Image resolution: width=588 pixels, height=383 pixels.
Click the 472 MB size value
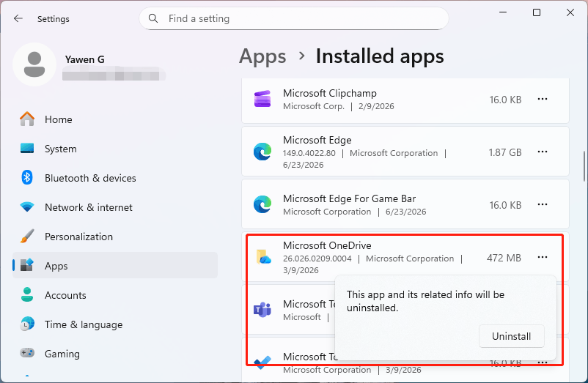tap(504, 258)
